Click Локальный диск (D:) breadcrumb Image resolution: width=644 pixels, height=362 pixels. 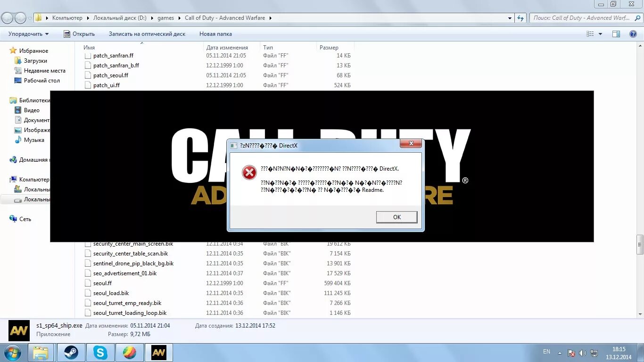click(x=120, y=18)
